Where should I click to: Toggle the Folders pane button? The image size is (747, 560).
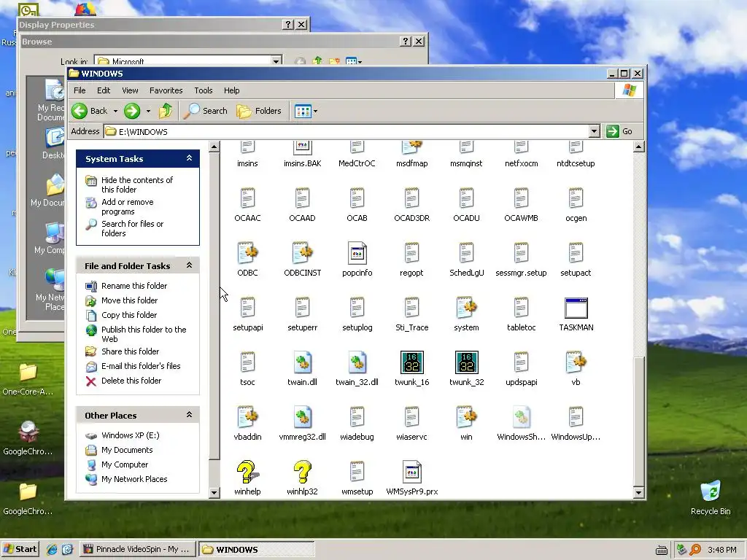point(260,111)
